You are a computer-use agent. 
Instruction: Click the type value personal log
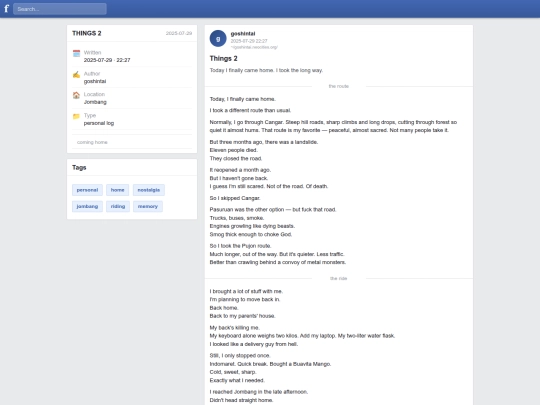pos(99,123)
